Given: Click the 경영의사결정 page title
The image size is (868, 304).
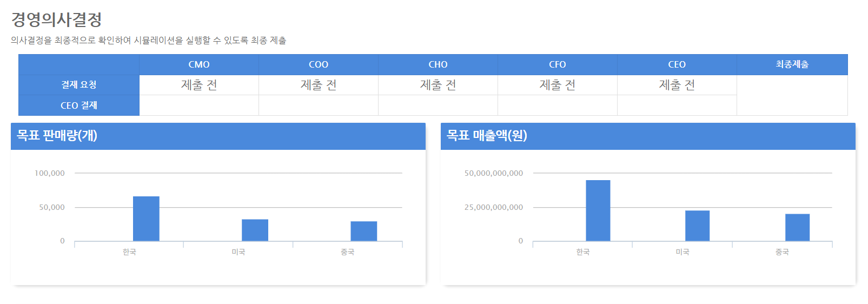Looking at the screenshot, I should (x=57, y=20).
